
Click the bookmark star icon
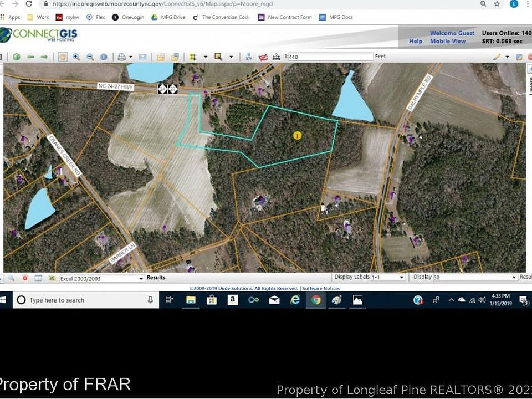click(x=497, y=4)
